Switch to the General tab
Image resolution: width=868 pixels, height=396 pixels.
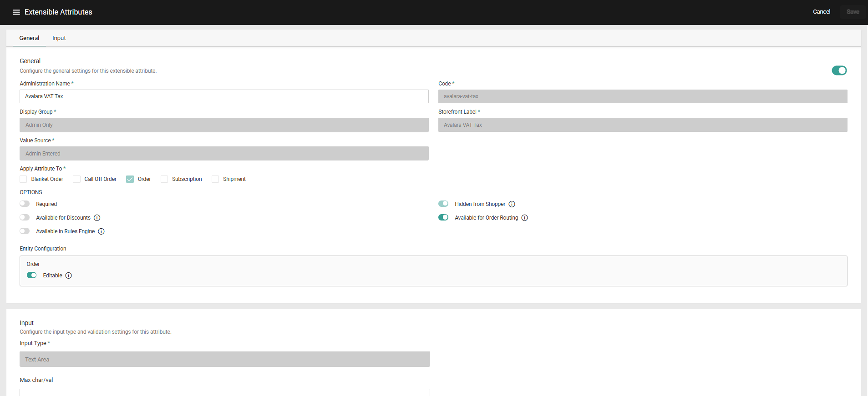[x=29, y=38]
